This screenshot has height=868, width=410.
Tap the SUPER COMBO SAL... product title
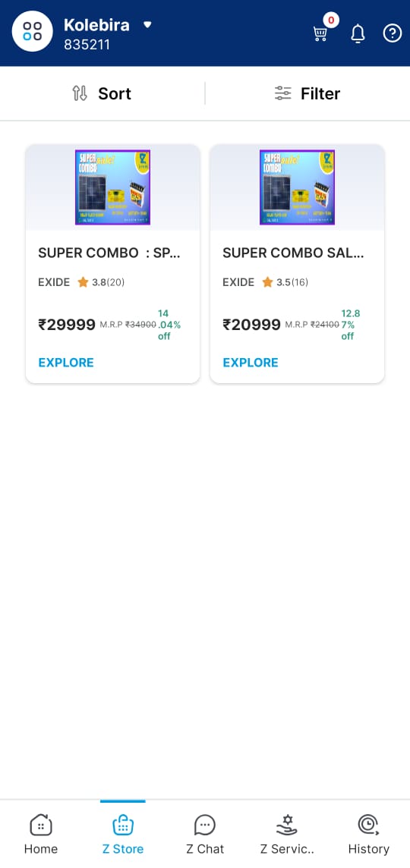coord(293,253)
